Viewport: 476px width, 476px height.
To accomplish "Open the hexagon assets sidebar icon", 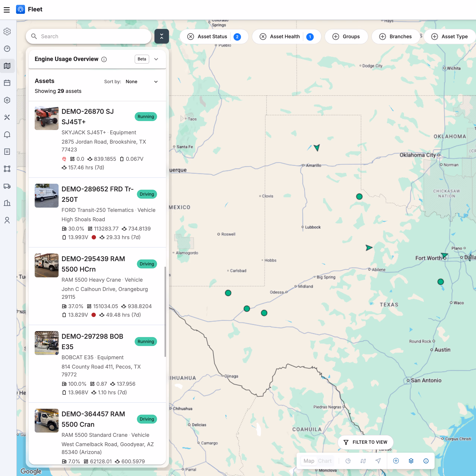I will tap(7, 100).
